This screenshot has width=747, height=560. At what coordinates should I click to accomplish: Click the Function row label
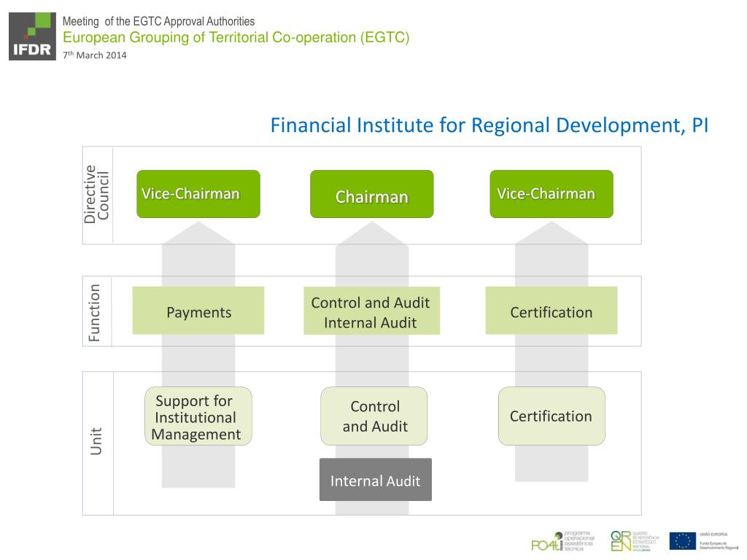point(95,312)
